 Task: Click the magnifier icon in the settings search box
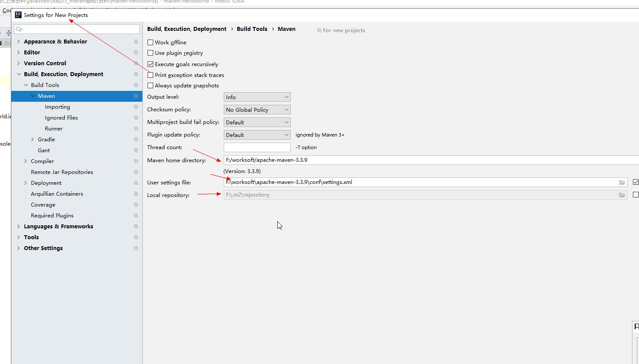(x=19, y=29)
